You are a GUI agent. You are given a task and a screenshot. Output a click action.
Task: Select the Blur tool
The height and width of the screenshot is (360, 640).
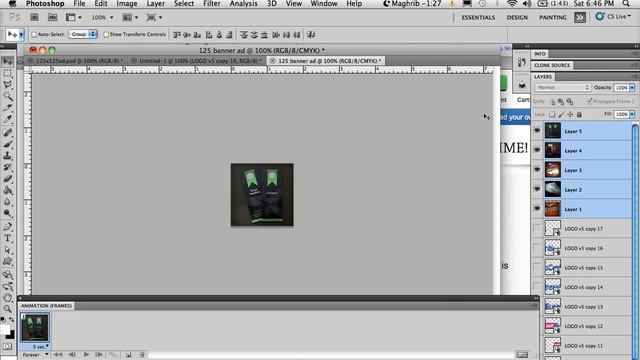click(x=7, y=202)
